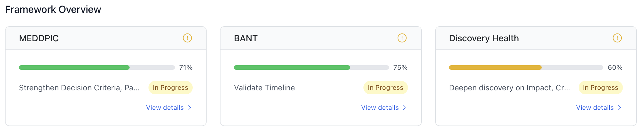Click MEDDPIC In Progress status badge

coord(170,88)
